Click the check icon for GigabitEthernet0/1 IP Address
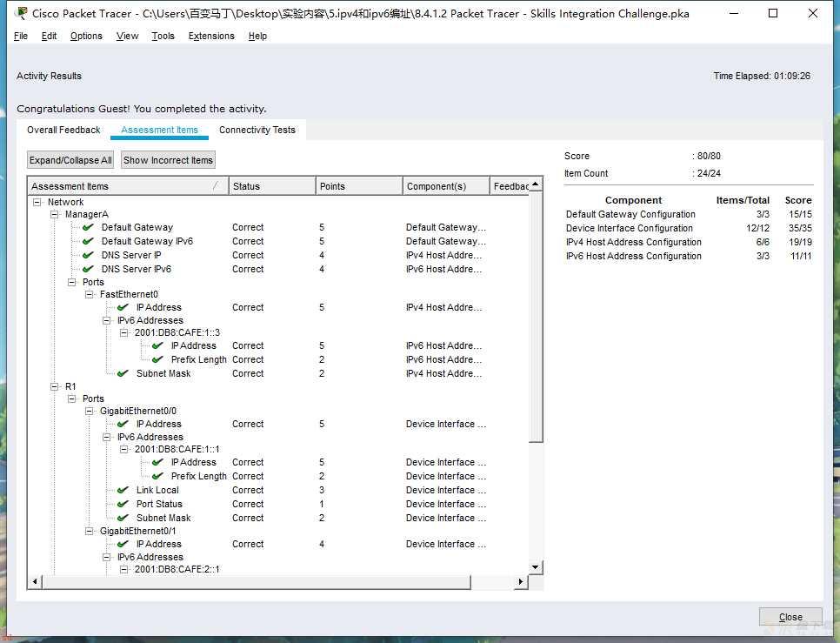 [x=123, y=544]
